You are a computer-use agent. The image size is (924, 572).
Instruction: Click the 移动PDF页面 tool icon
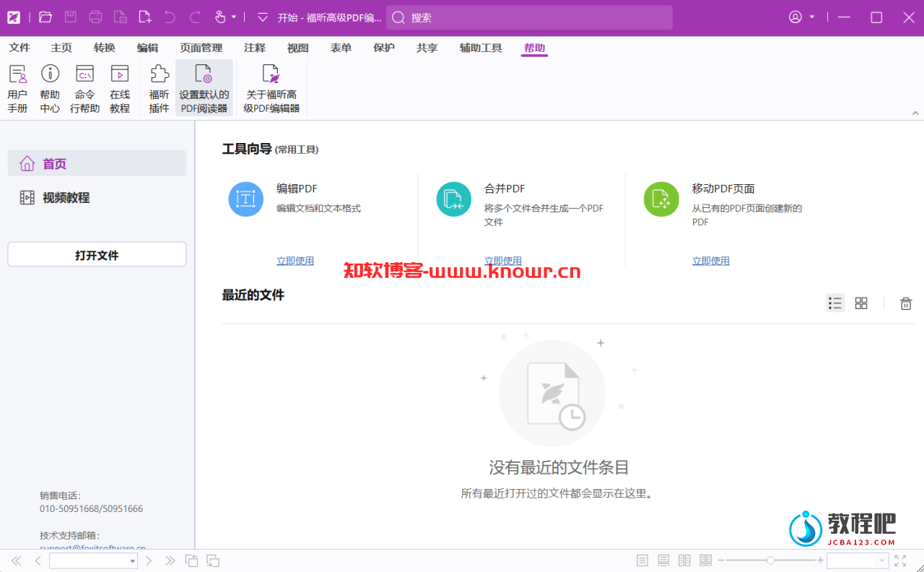661,199
